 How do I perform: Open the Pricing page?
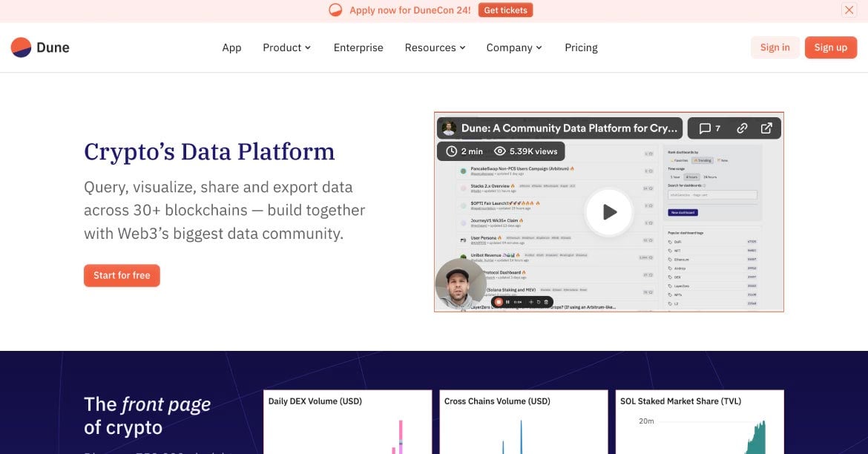click(x=581, y=47)
